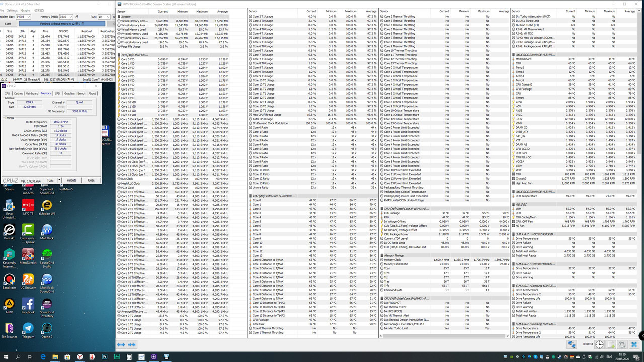Open Revo Uninstaller desktop shortcut

click(9, 209)
